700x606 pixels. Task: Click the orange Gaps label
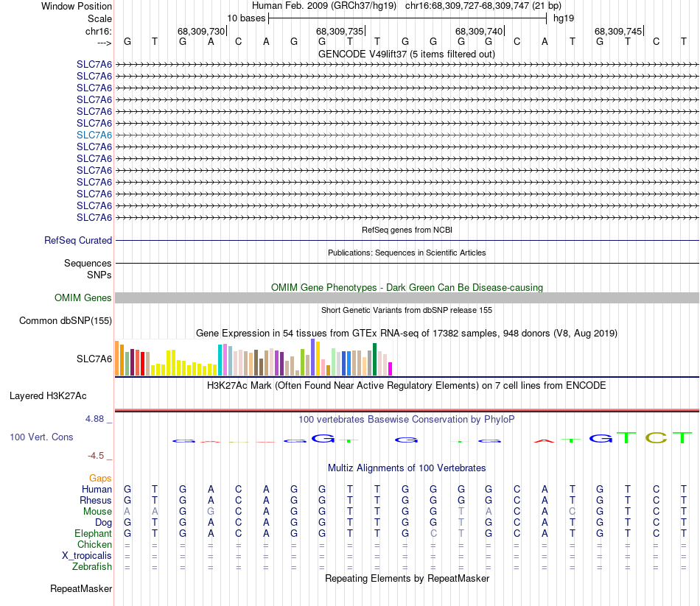click(100, 478)
